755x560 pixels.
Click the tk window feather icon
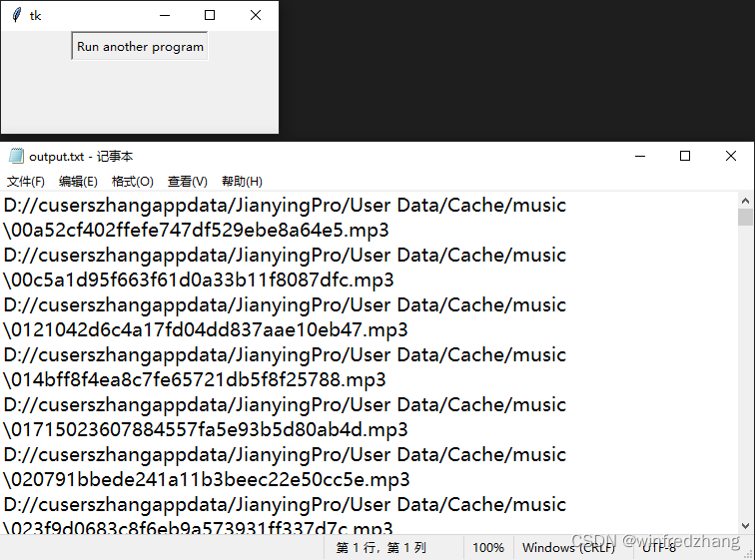coord(16,15)
